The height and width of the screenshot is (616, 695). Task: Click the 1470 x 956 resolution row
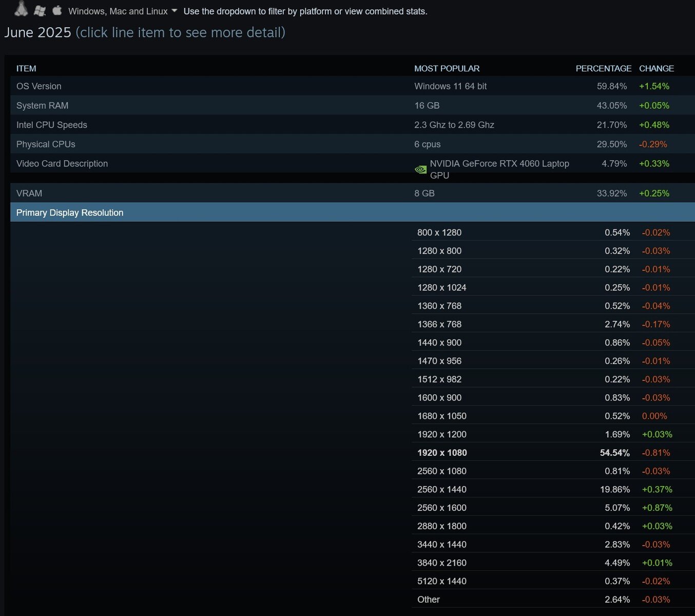[553, 361]
